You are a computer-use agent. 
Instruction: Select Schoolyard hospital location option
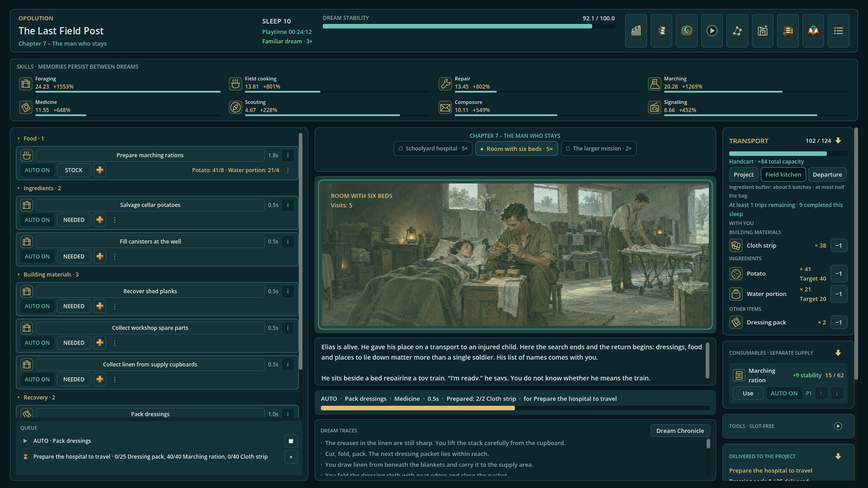tap(433, 149)
